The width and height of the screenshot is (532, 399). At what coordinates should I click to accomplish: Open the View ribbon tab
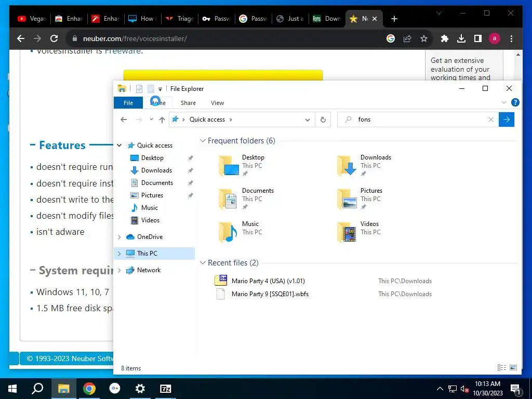coord(217,103)
